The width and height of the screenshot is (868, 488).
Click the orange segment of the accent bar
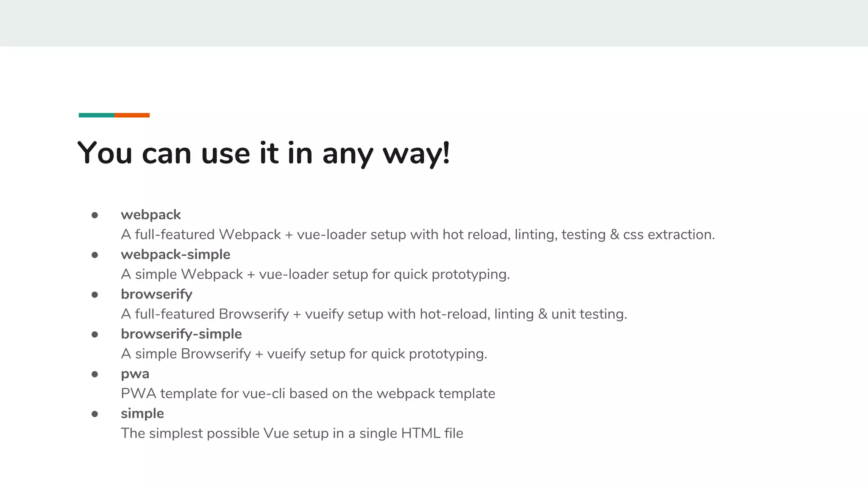tap(132, 115)
